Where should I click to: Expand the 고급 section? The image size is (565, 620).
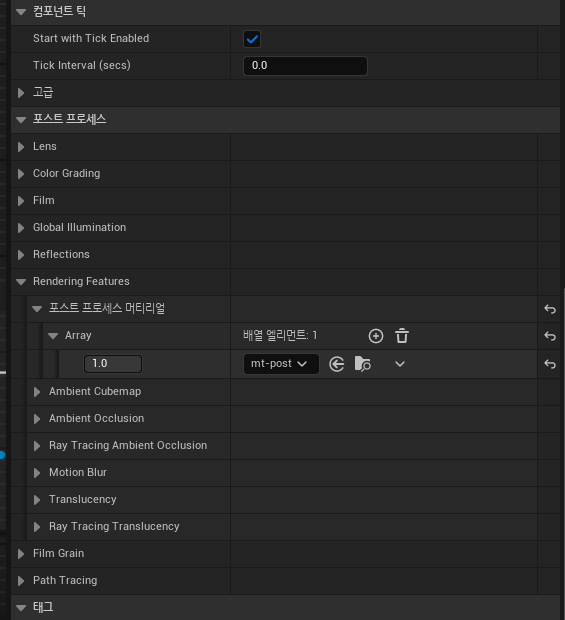coord(21,93)
